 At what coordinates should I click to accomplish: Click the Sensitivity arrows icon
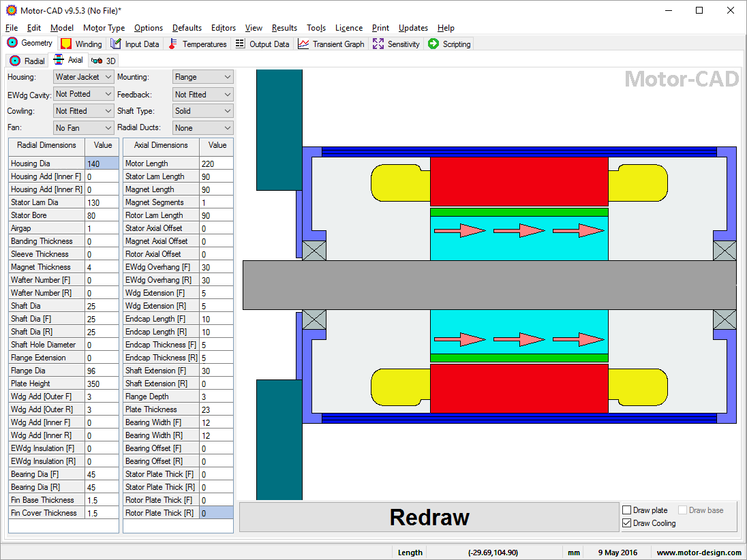378,44
